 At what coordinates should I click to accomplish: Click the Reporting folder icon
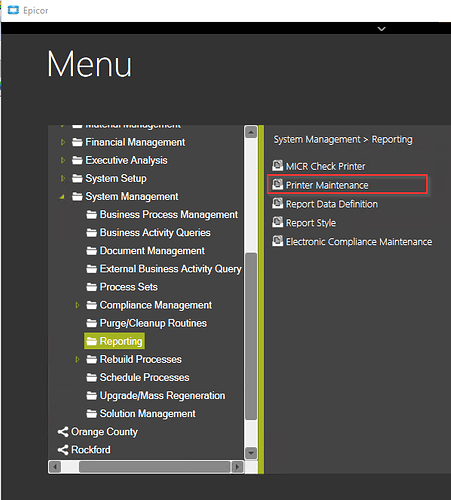91,341
